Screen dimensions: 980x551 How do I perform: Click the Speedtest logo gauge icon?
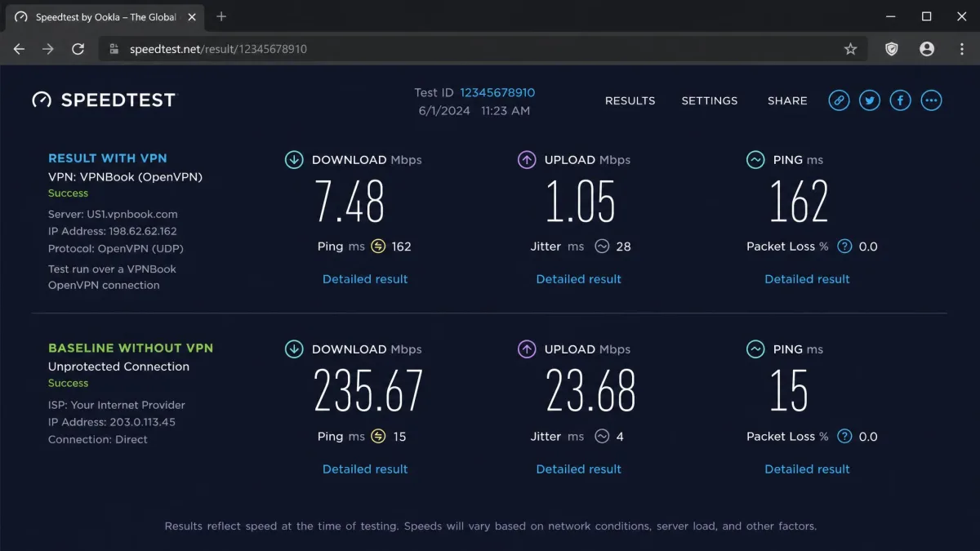coord(42,100)
